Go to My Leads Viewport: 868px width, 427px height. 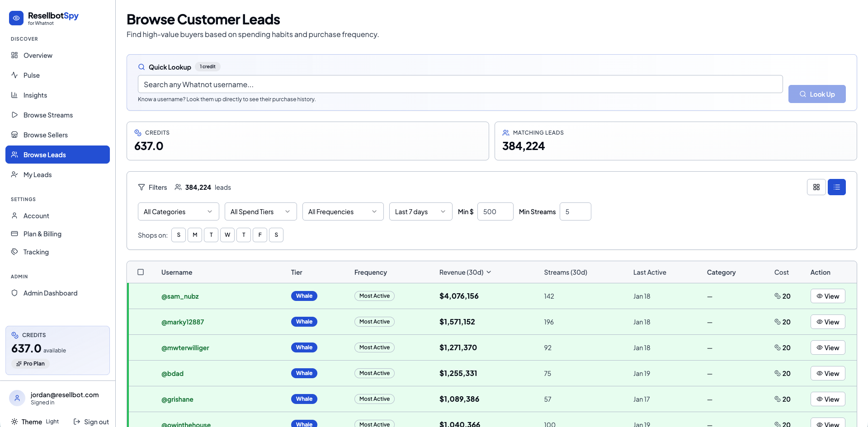(x=38, y=174)
